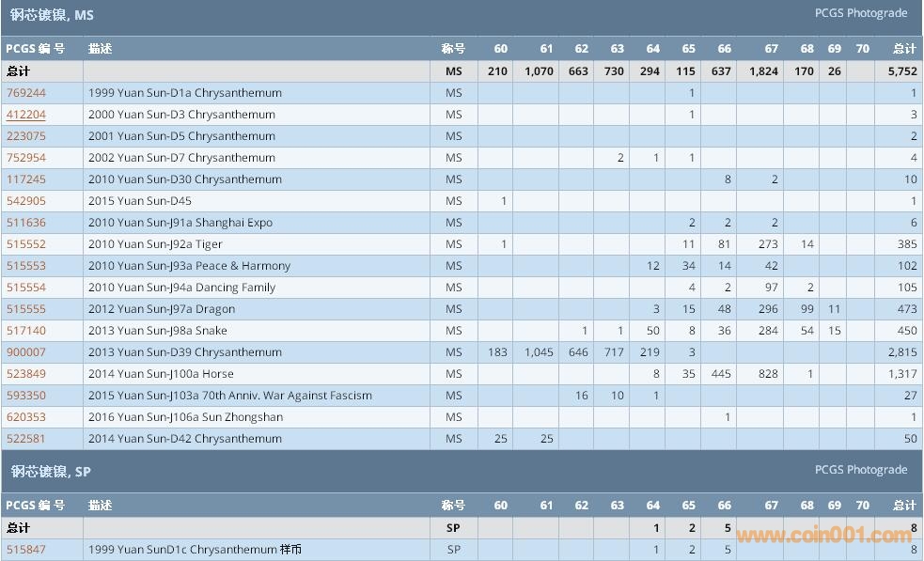Image resolution: width=924 pixels, height=561 pixels.
Task: Open 515847 SP specimen coin link
Action: pos(26,550)
